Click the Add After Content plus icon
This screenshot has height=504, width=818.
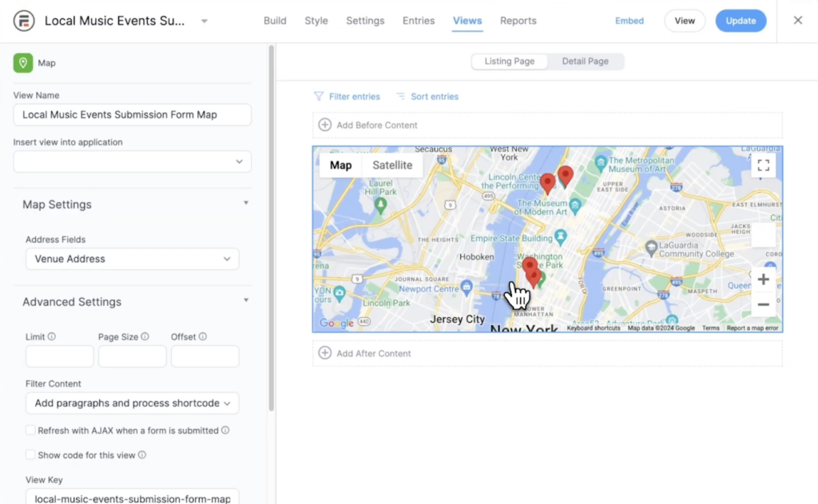pyautogui.click(x=325, y=353)
